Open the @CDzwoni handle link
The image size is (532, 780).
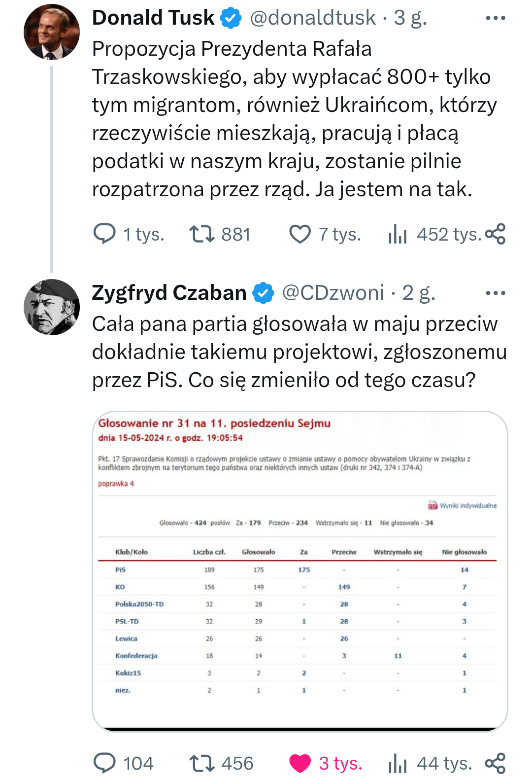[x=333, y=293]
